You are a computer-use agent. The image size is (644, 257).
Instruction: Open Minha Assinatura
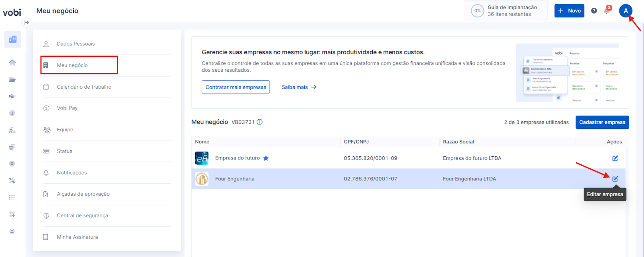click(x=107, y=237)
